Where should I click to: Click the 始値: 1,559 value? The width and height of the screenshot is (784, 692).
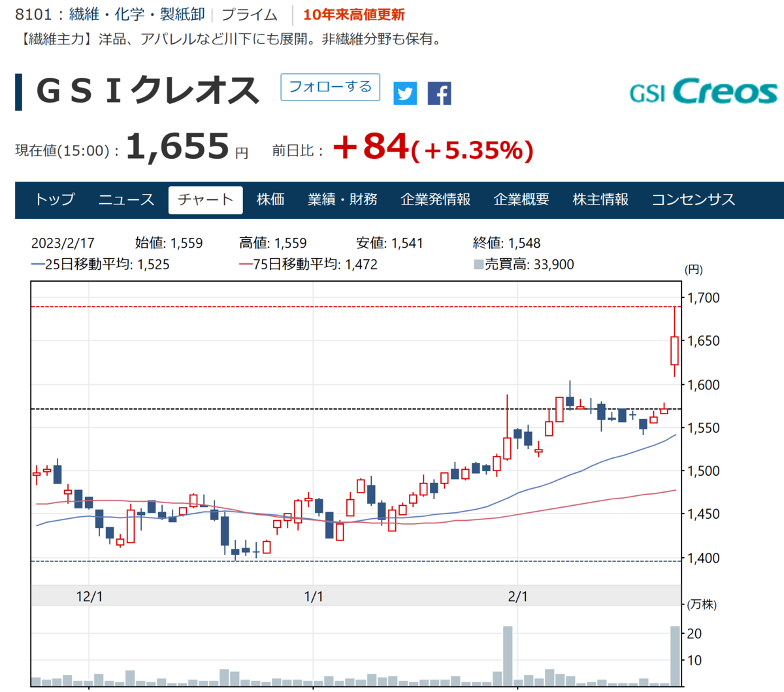tap(169, 243)
